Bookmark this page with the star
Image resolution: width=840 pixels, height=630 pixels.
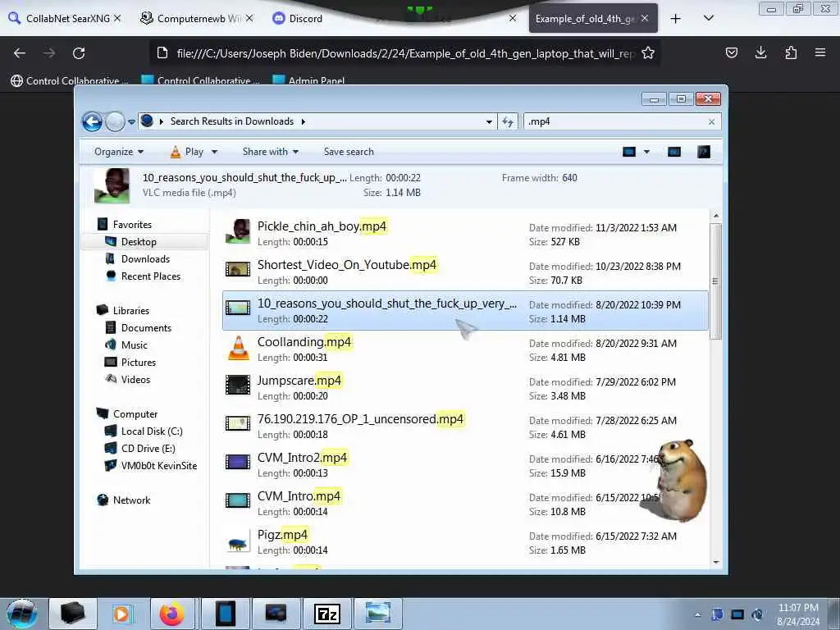coord(648,53)
